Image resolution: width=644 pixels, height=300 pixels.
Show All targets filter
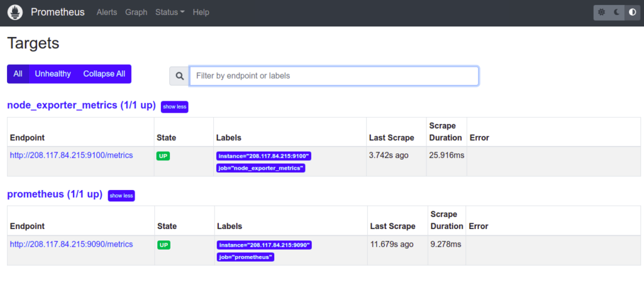(18, 74)
